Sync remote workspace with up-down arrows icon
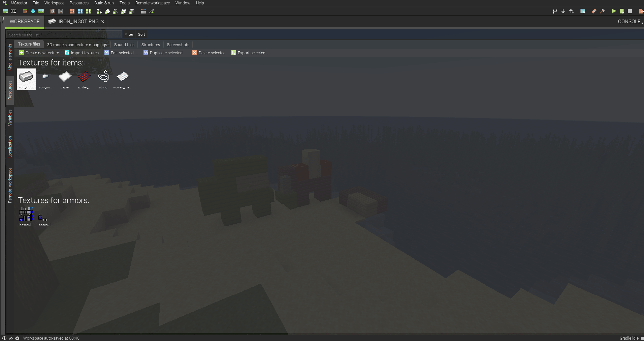Screen dimensions: 644x341 572,11
